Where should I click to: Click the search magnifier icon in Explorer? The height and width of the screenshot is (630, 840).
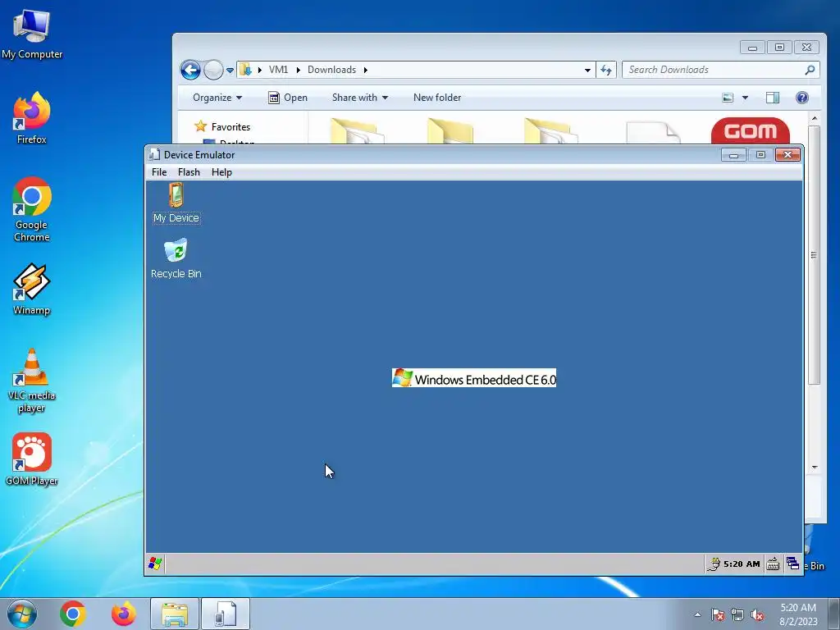pyautogui.click(x=810, y=70)
